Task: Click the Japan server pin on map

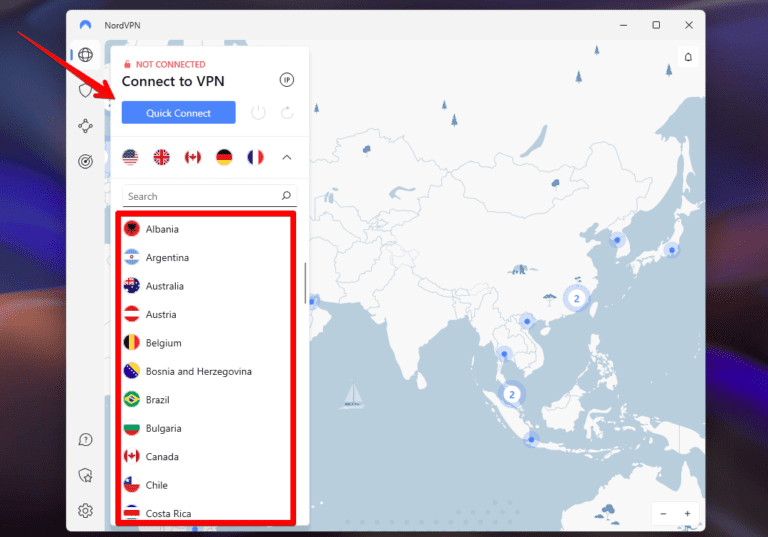Action: pos(672,250)
